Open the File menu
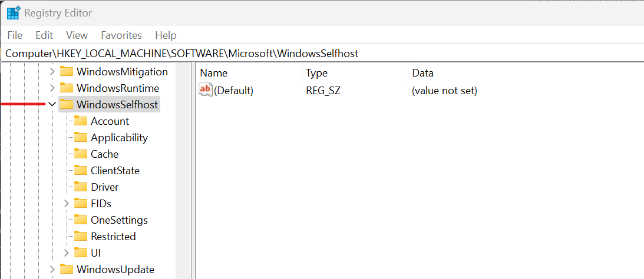Image resolution: width=644 pixels, height=279 pixels. point(15,35)
